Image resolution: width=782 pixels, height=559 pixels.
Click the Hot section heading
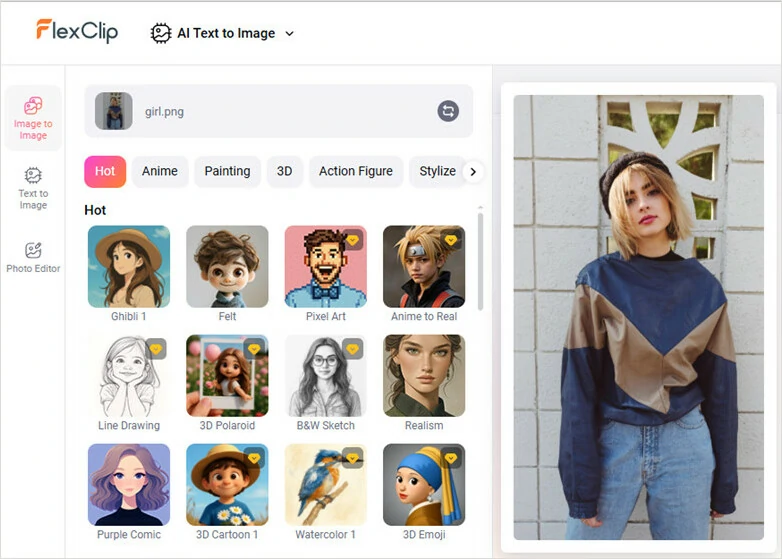point(95,210)
